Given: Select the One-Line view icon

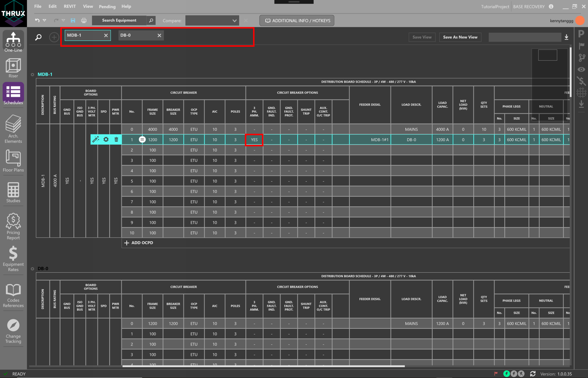Looking at the screenshot, I should 13,41.
